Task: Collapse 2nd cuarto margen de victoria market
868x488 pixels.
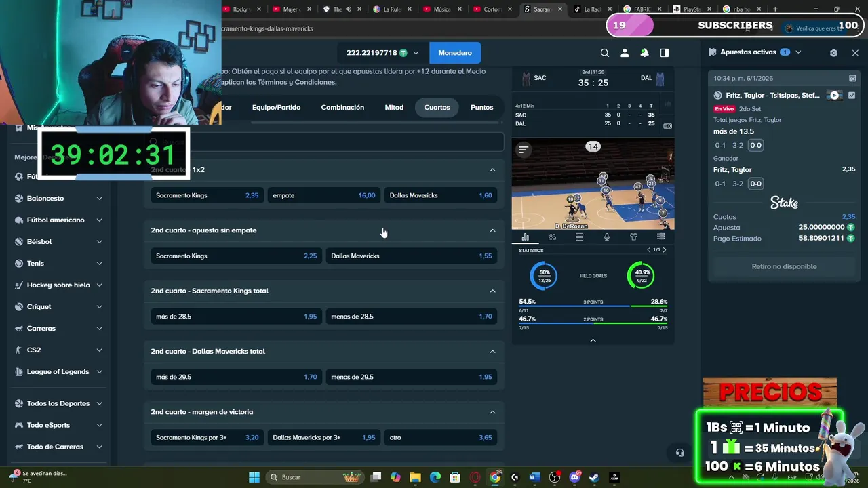Action: (x=493, y=412)
